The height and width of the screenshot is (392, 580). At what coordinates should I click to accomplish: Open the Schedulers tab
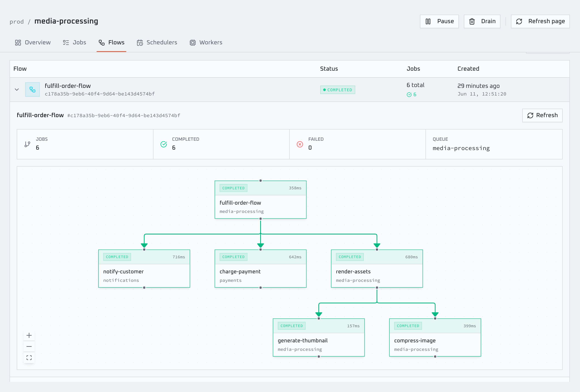(157, 42)
